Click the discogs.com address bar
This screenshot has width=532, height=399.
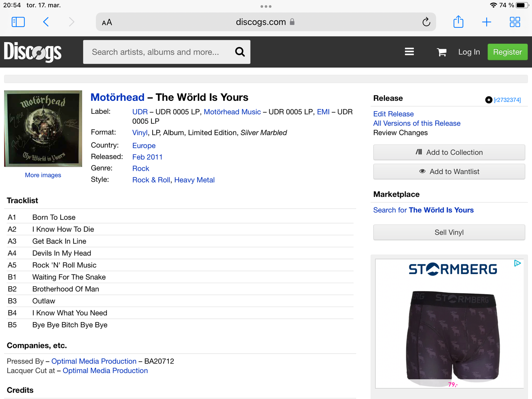pos(266,22)
